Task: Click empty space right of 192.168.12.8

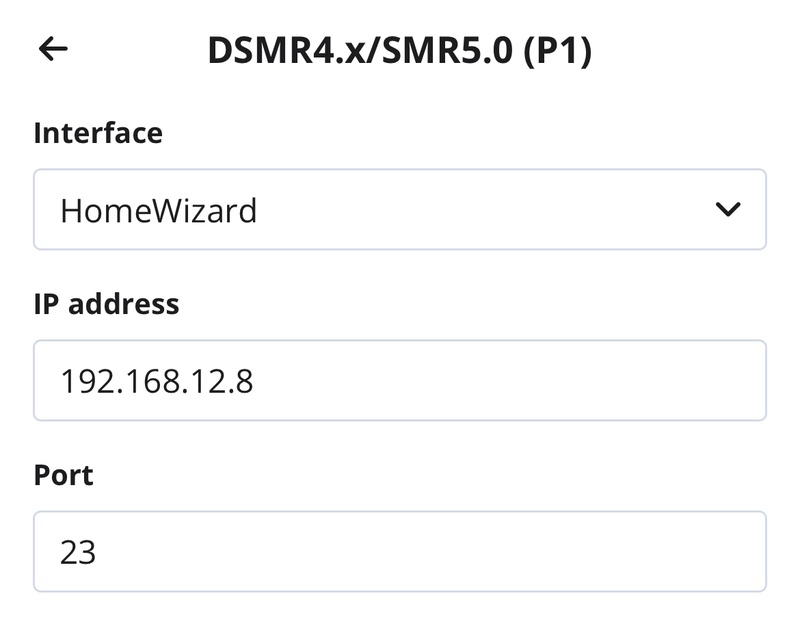Action: (500, 381)
